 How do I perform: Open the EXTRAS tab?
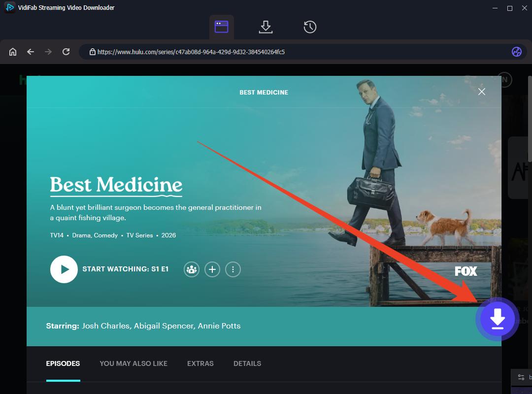point(200,363)
